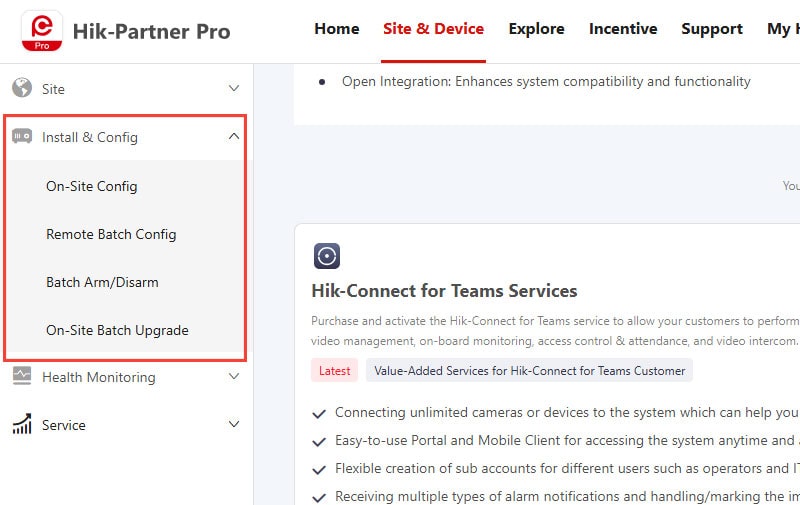Expand the Site section chevron
This screenshot has height=505, width=800.
234,88
